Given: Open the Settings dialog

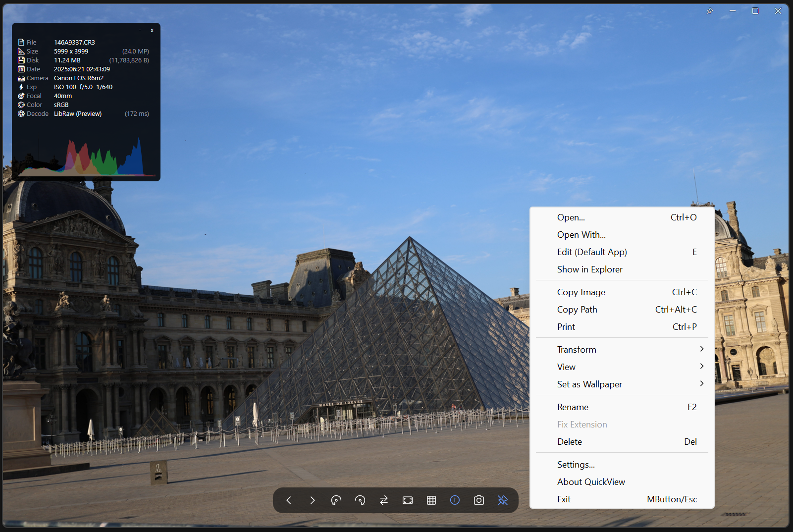Looking at the screenshot, I should point(576,464).
